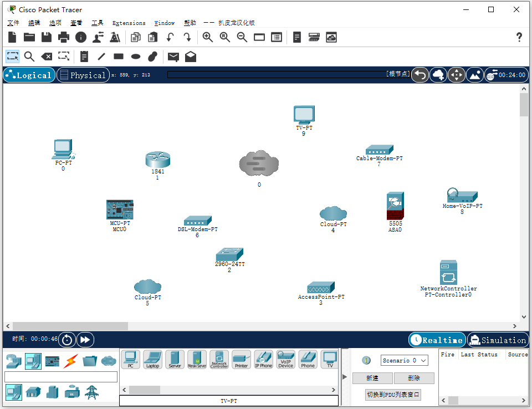The width and height of the screenshot is (532, 409).
Task: Pick the Delete tool
Action: [x=47, y=56]
